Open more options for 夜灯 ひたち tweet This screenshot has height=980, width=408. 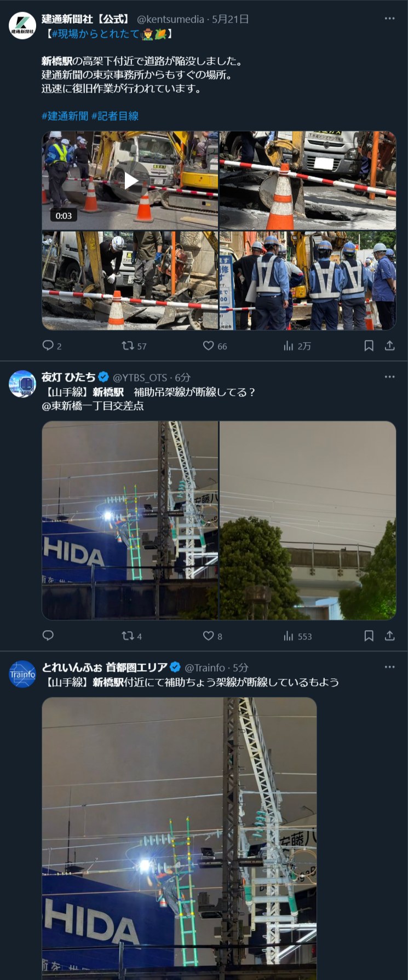[x=389, y=377]
